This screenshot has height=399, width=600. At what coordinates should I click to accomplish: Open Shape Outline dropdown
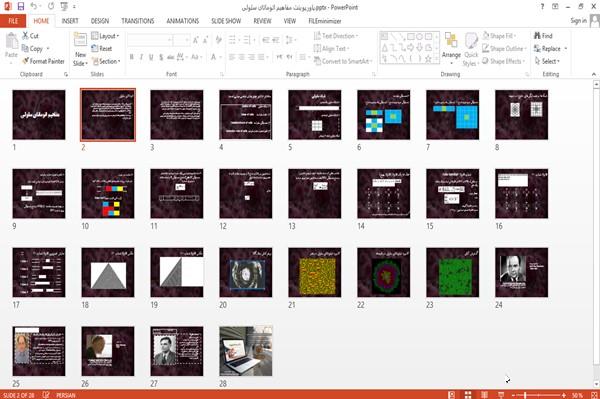(x=504, y=49)
